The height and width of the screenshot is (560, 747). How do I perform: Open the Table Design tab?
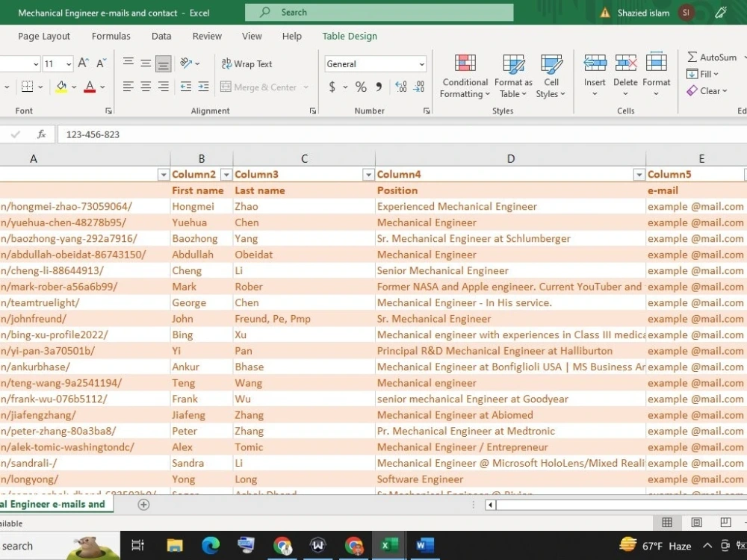tap(350, 36)
